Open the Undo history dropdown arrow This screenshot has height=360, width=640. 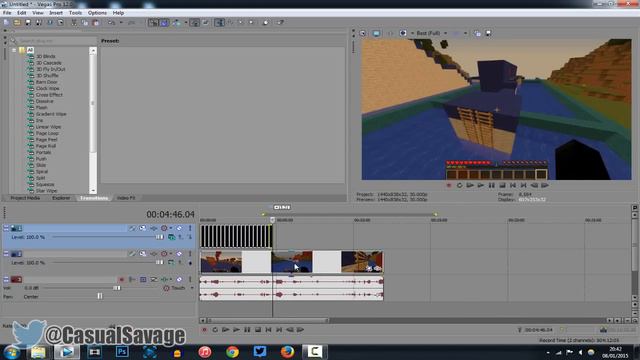tap(121, 22)
